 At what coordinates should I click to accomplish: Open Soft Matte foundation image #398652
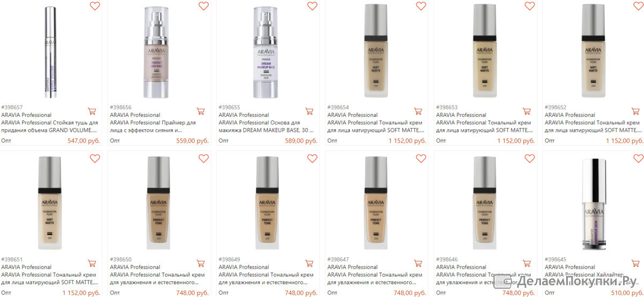click(594, 51)
